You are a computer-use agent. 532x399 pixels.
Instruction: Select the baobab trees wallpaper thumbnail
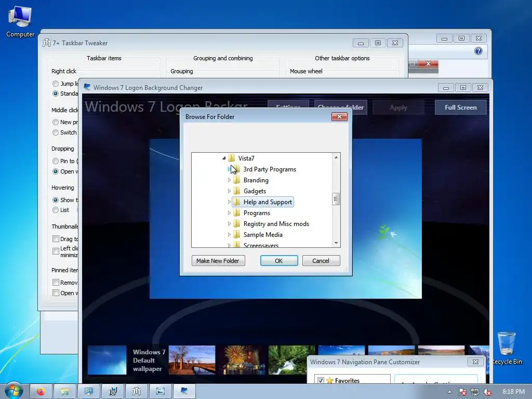click(x=192, y=360)
